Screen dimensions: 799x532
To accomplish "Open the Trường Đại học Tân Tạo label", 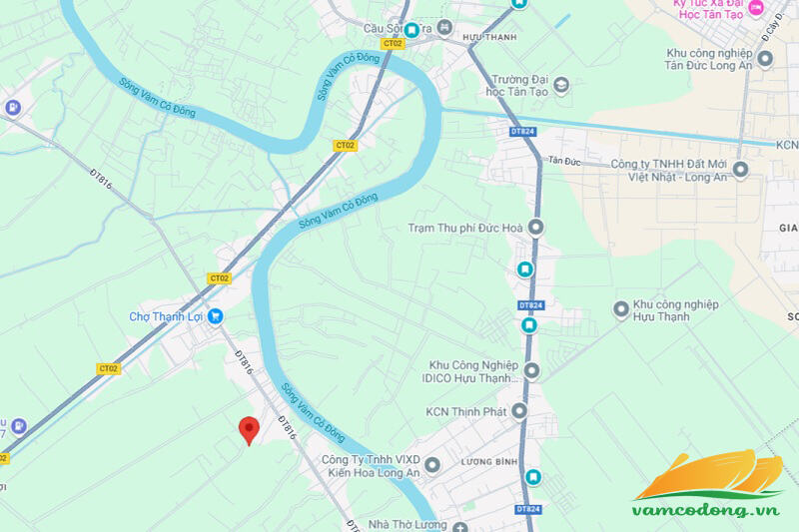I will tap(517, 86).
